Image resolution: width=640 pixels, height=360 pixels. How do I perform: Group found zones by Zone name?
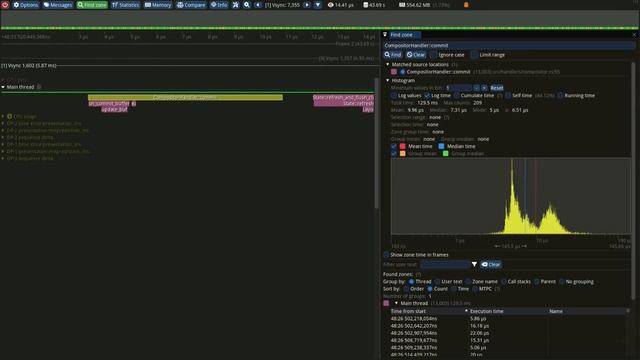[468, 282]
